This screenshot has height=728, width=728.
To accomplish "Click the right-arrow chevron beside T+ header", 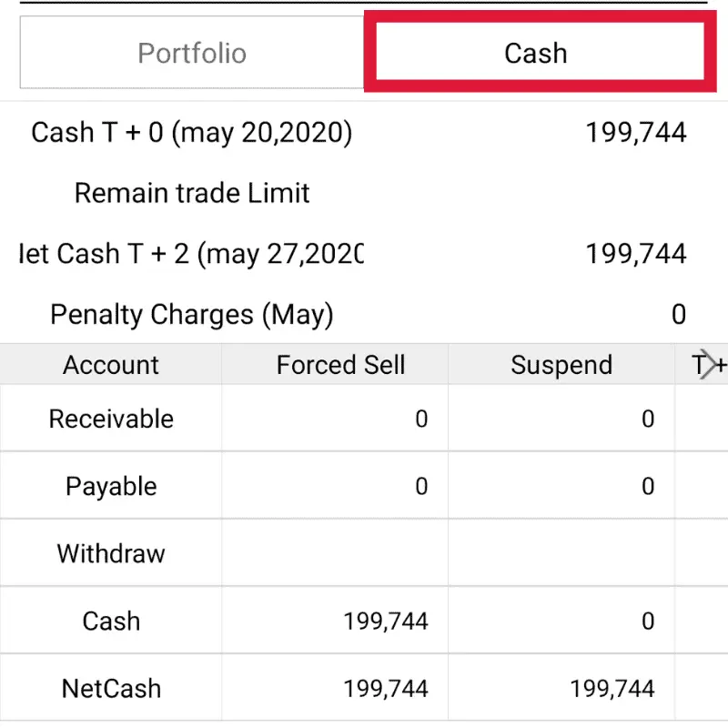I will pyautogui.click(x=708, y=364).
